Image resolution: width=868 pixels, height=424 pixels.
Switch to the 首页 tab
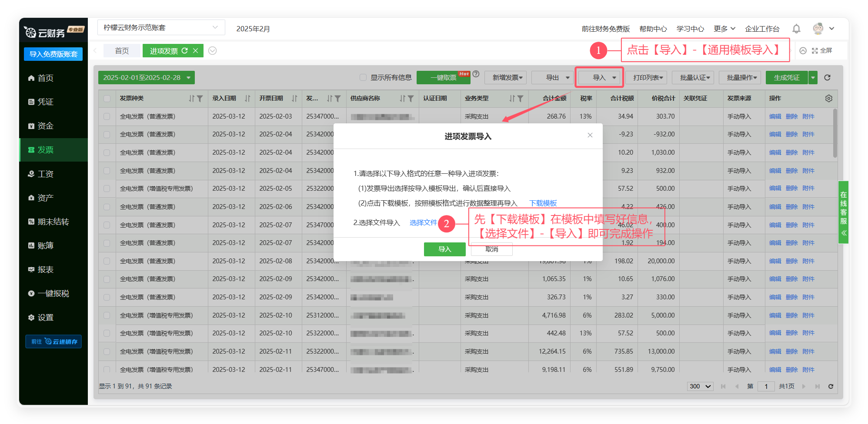coord(122,51)
